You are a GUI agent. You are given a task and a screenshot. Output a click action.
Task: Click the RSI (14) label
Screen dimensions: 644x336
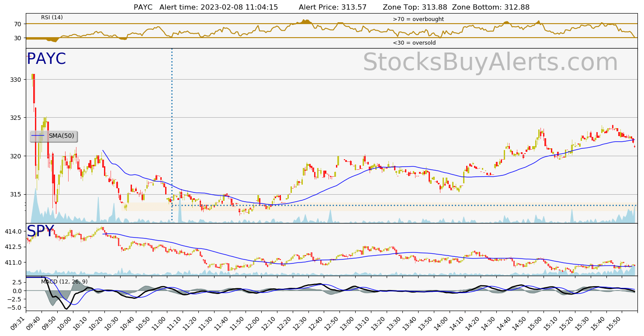[x=52, y=17]
